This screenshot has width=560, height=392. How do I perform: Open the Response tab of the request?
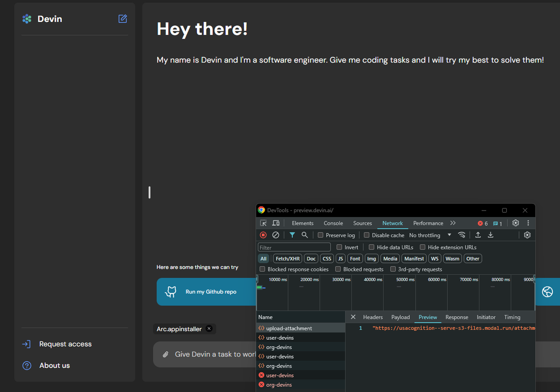coord(457,317)
